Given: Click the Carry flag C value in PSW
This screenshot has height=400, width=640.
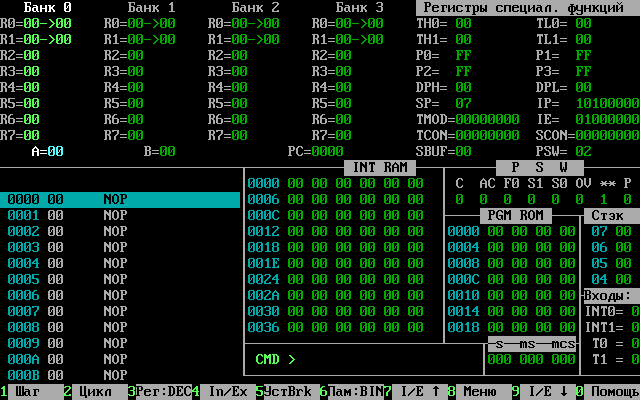Looking at the screenshot, I should (x=459, y=199).
